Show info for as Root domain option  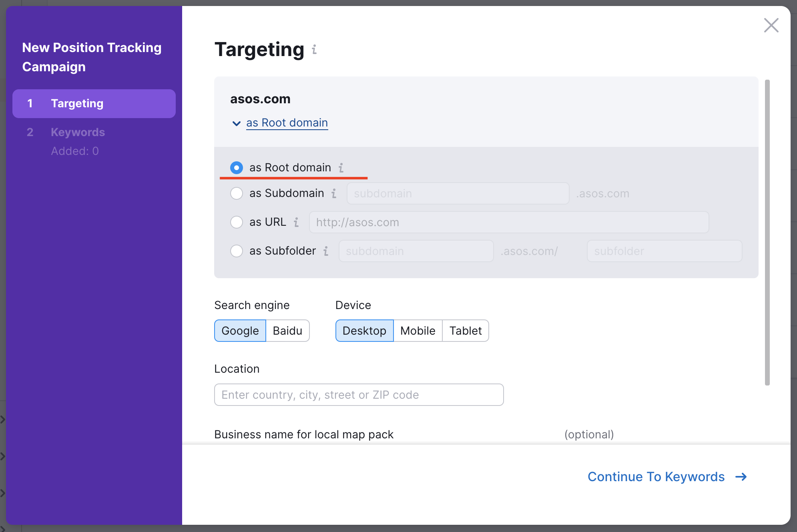coord(341,168)
